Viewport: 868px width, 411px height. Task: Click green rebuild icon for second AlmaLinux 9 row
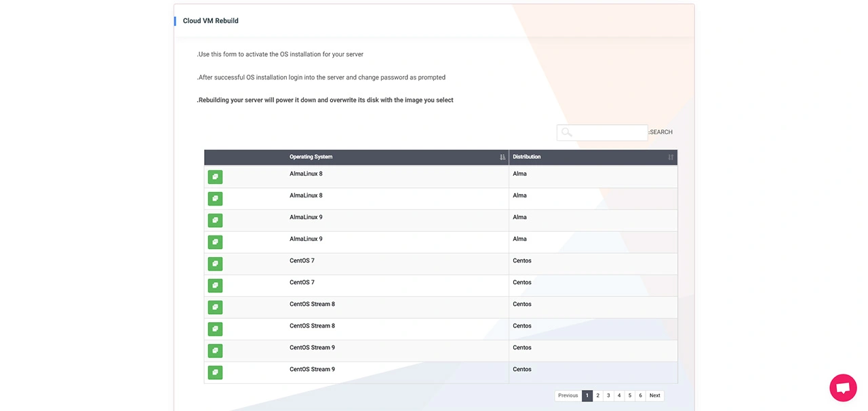pyautogui.click(x=215, y=242)
